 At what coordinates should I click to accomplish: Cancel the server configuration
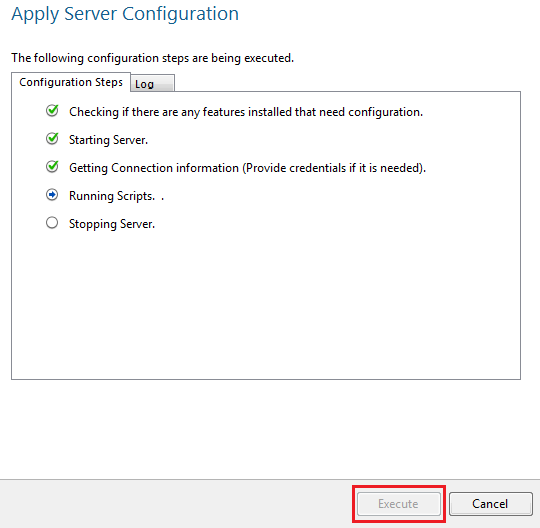[x=490, y=504]
